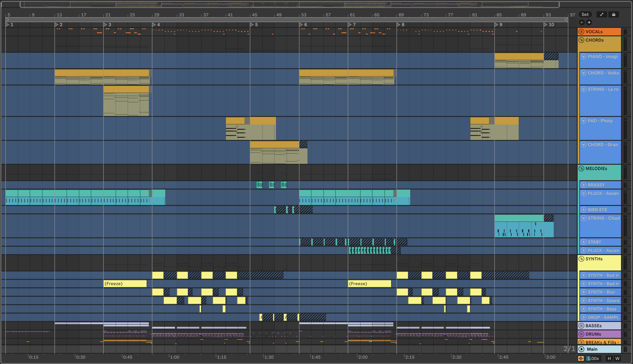Click the Main track play icon
The image size is (633, 364).
pyautogui.click(x=581, y=349)
